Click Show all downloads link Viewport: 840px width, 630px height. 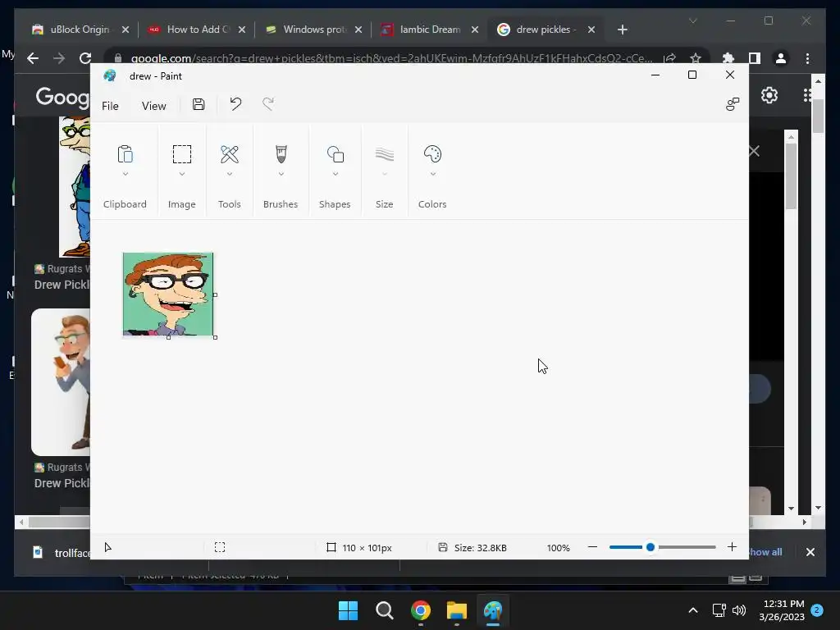coord(765,552)
